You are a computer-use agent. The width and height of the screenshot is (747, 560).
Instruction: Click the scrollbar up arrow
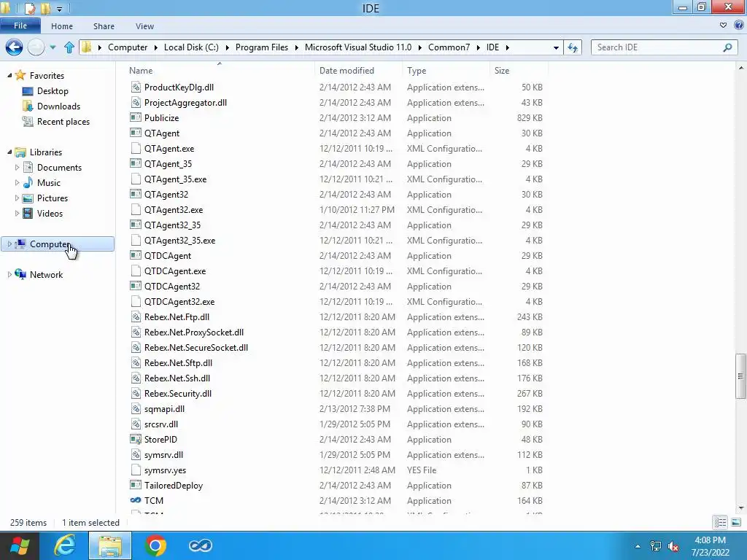click(x=741, y=68)
